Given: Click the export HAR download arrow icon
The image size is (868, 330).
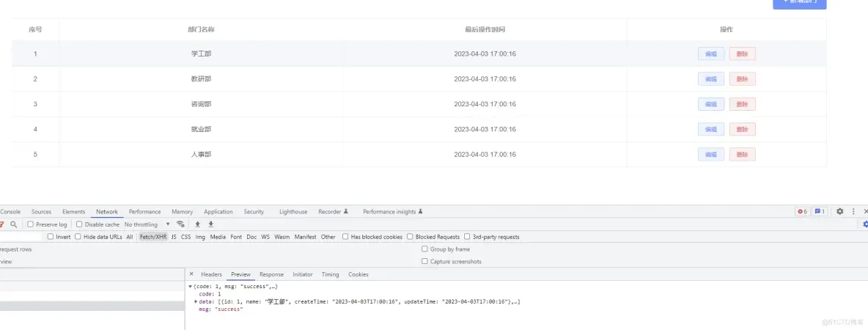Looking at the screenshot, I should click(211, 224).
